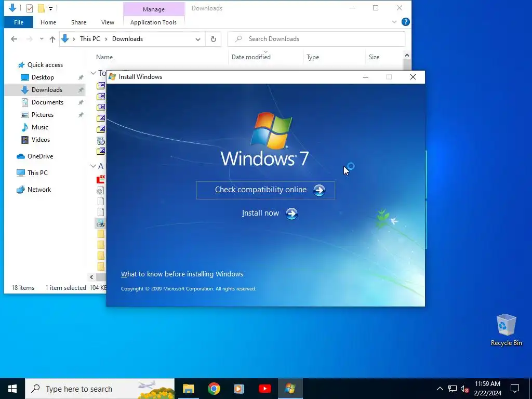Sort files by Date modified column

click(251, 57)
